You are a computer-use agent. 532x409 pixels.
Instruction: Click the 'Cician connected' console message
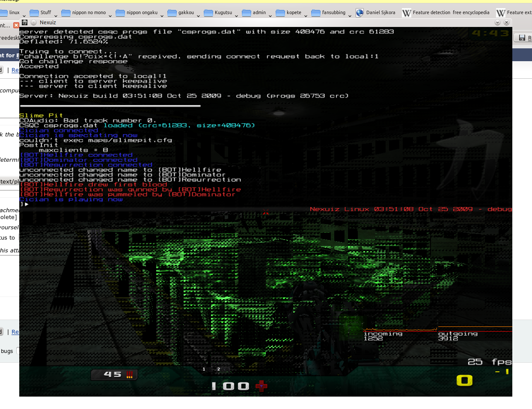click(59, 130)
